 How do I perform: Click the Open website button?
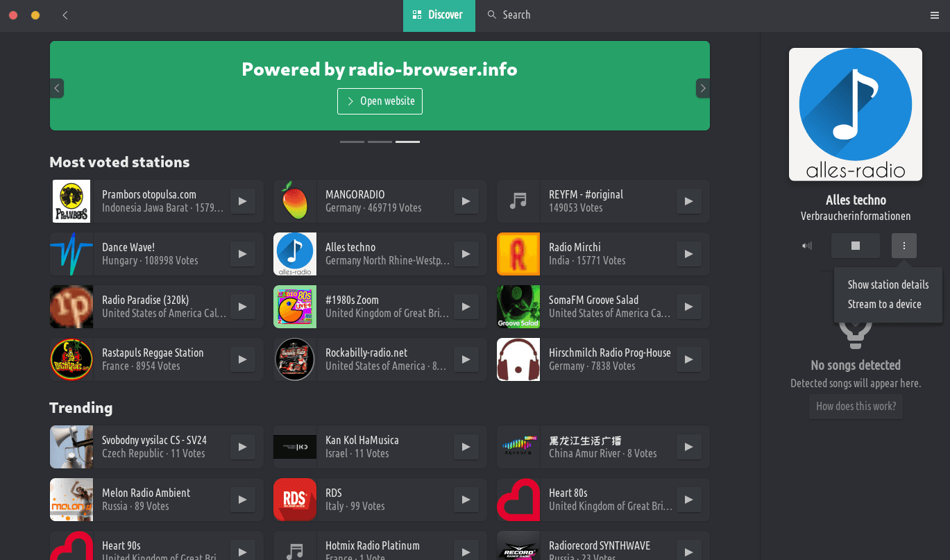pos(380,101)
